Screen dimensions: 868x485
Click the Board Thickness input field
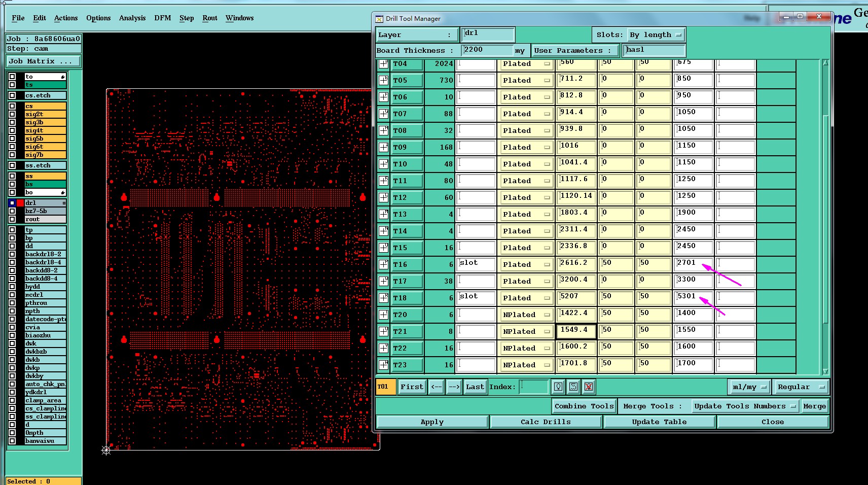pos(487,50)
